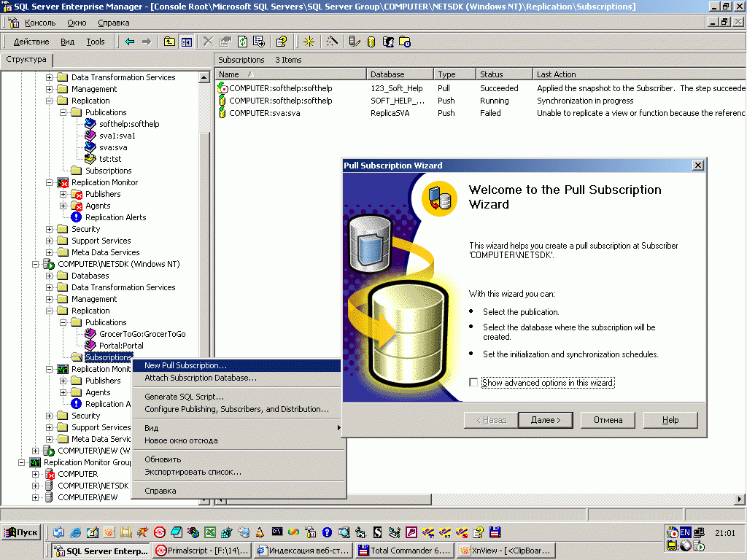The height and width of the screenshot is (560, 747).
Task: Open the Консоль menu
Action: (x=40, y=23)
